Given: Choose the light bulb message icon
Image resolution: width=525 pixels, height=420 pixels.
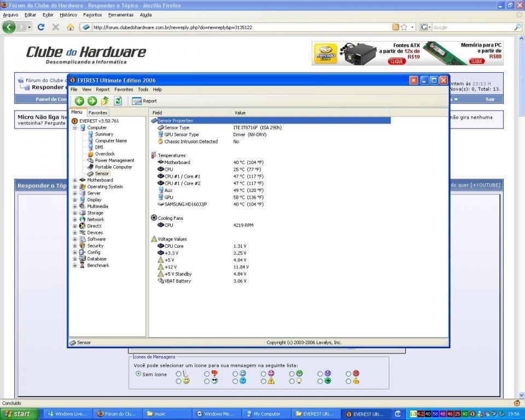Looking at the screenshot, I should [x=291, y=381].
